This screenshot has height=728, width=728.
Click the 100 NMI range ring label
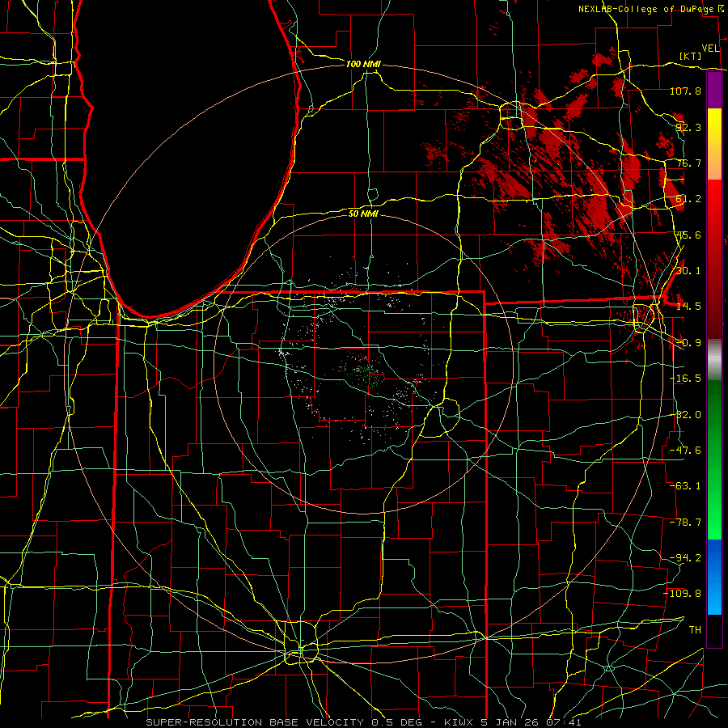click(x=363, y=64)
